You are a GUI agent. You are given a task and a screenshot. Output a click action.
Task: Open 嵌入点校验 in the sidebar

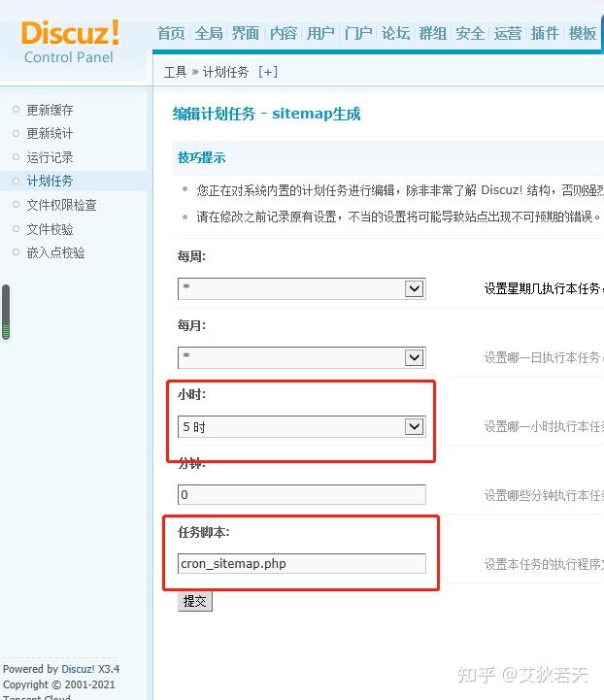[55, 252]
